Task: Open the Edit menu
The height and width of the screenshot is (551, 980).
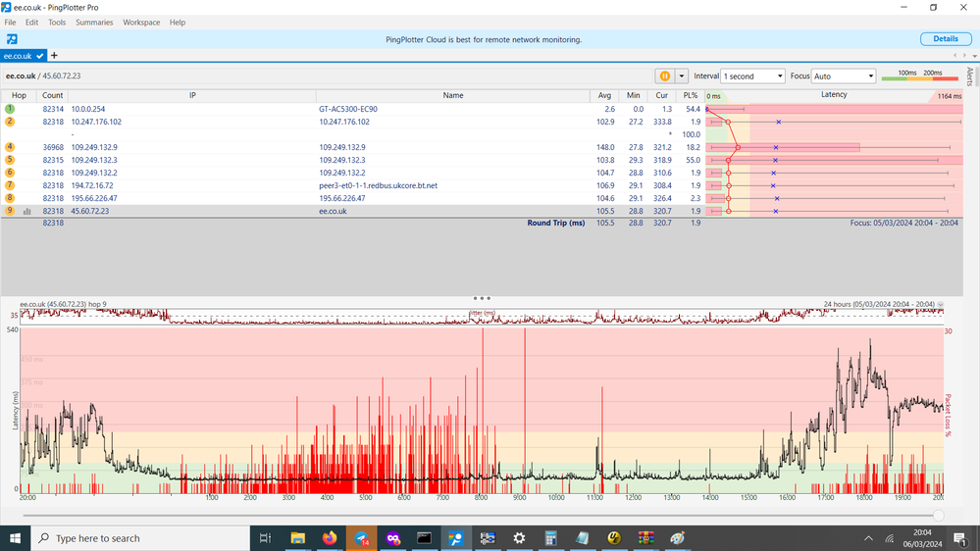Action: [31, 23]
